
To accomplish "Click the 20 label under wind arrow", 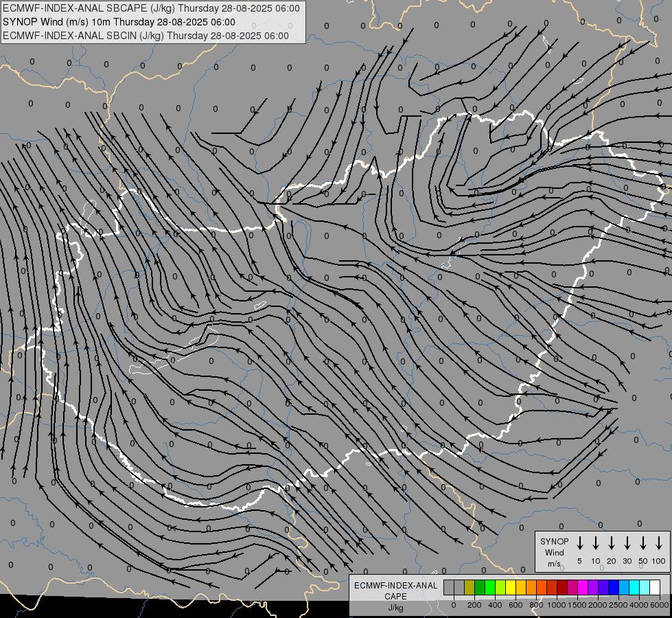I will (612, 561).
